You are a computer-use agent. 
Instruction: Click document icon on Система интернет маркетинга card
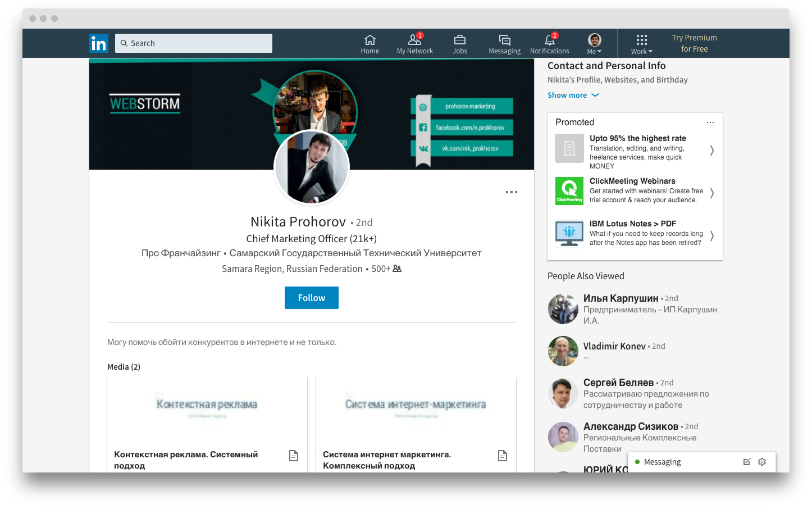coord(503,456)
